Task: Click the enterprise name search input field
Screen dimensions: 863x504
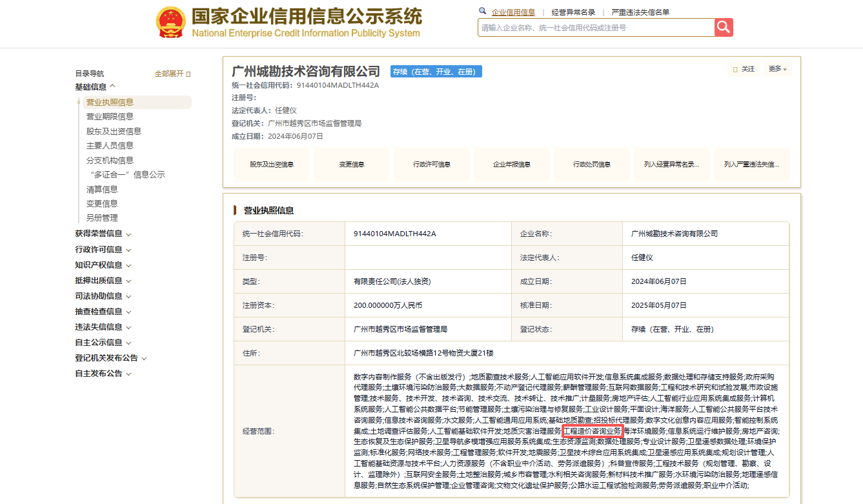Action: pyautogui.click(x=596, y=28)
